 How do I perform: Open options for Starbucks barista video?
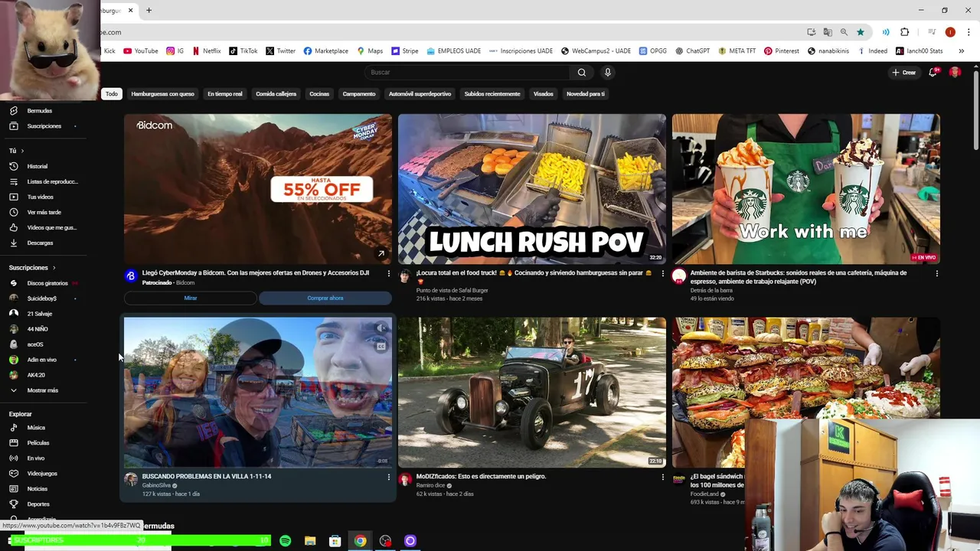click(x=936, y=273)
